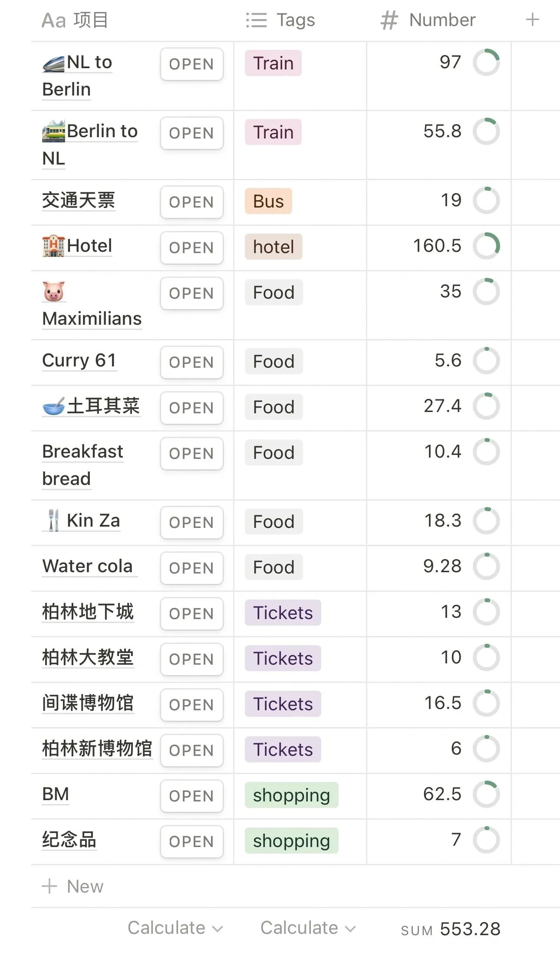Click the hotel building emoji icon
Image resolution: width=560 pixels, height=956 pixels.
pyautogui.click(x=53, y=246)
